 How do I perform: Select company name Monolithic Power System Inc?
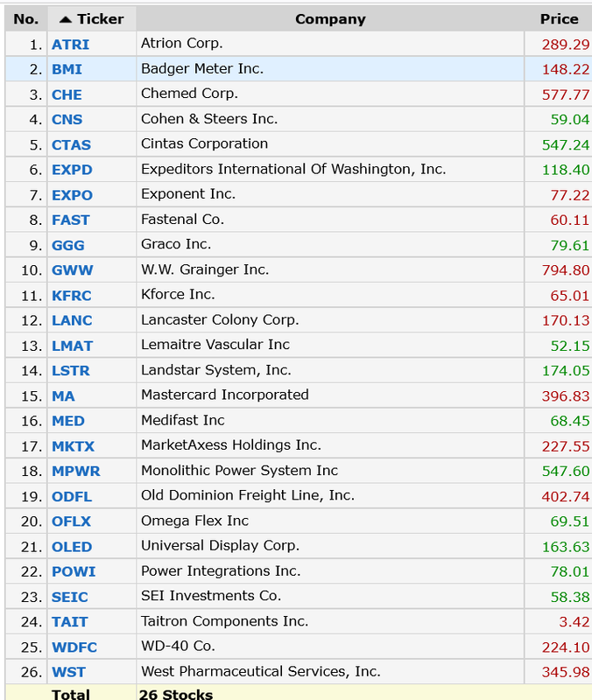(239, 471)
